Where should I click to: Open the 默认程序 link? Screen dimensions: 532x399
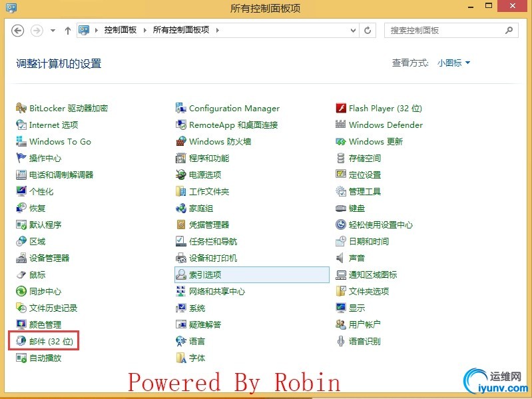click(x=45, y=224)
